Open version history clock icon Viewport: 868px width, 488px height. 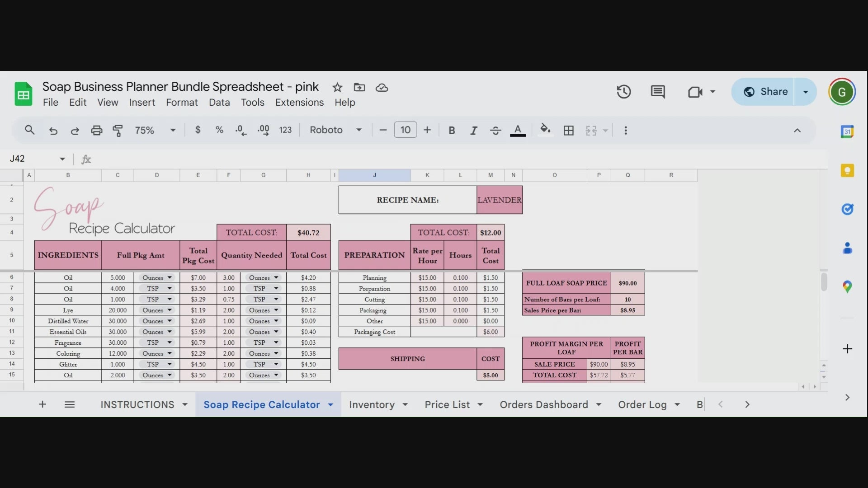623,92
